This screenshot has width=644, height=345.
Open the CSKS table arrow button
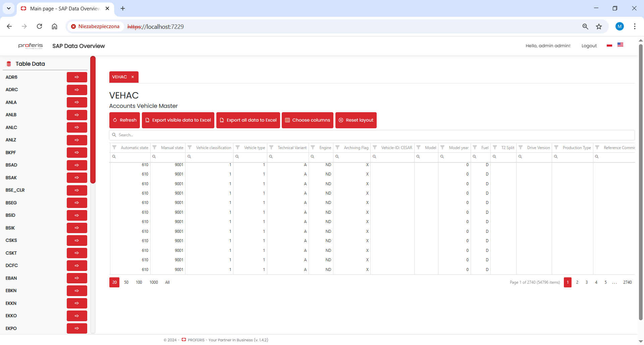click(x=77, y=240)
